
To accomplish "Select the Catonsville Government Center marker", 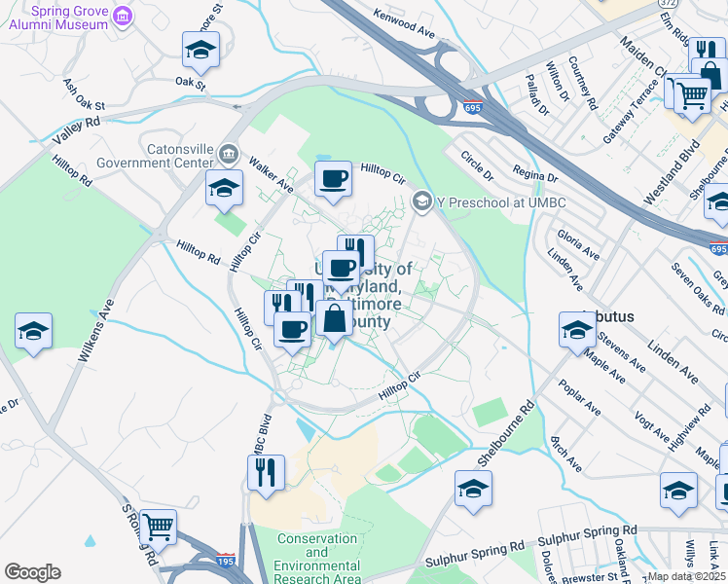I will pyautogui.click(x=229, y=156).
